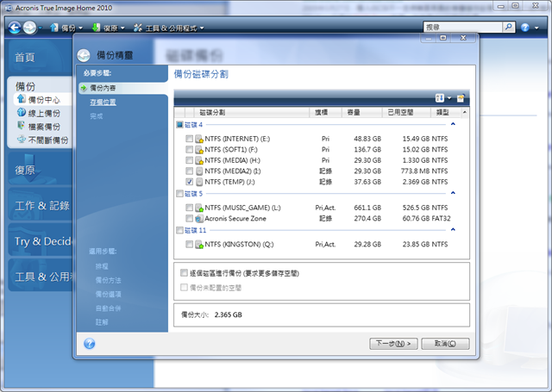Select 檔案備份 in the sidebar

44,127
